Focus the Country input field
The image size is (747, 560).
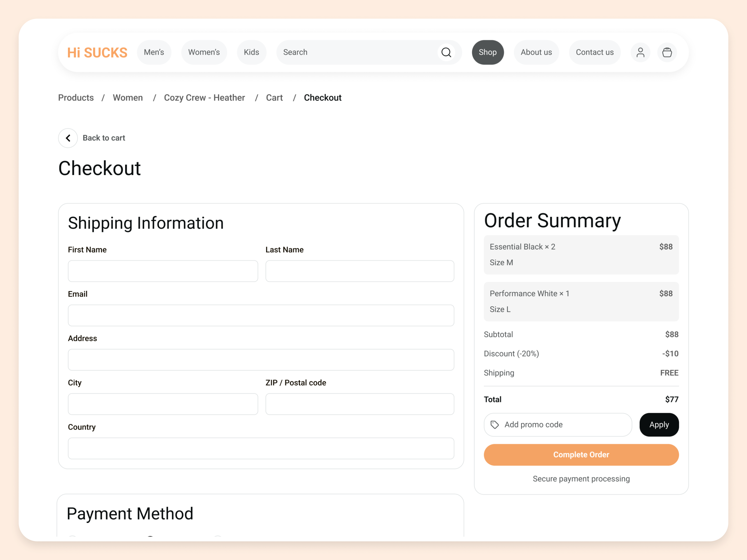click(x=261, y=448)
